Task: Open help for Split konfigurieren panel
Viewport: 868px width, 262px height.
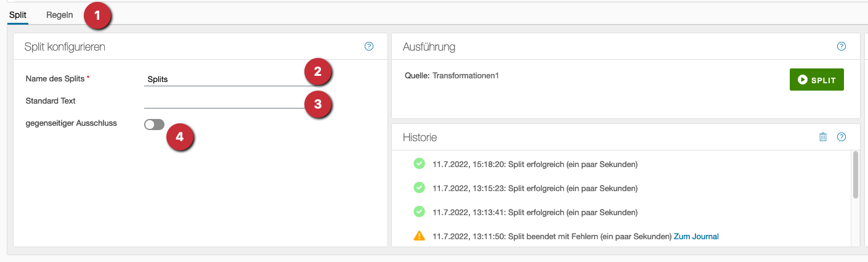Action: [x=369, y=46]
